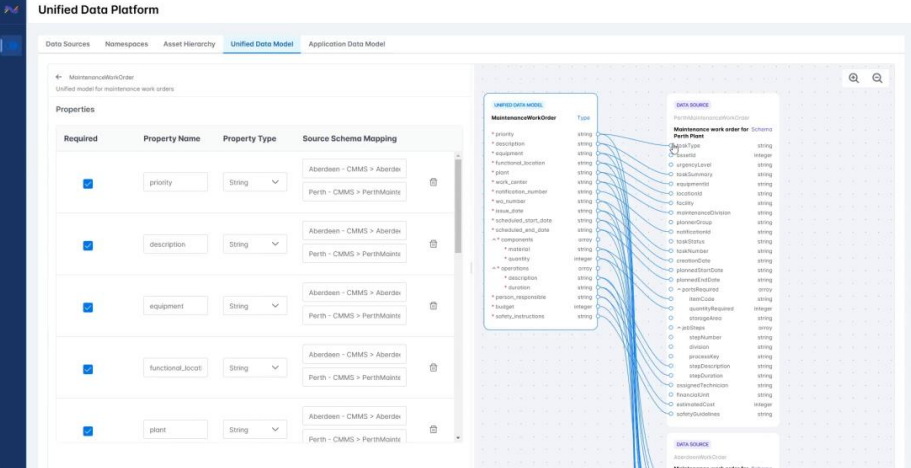The width and height of the screenshot is (911, 468).
Task: Click the app logo in sidebar
Action: [11, 10]
